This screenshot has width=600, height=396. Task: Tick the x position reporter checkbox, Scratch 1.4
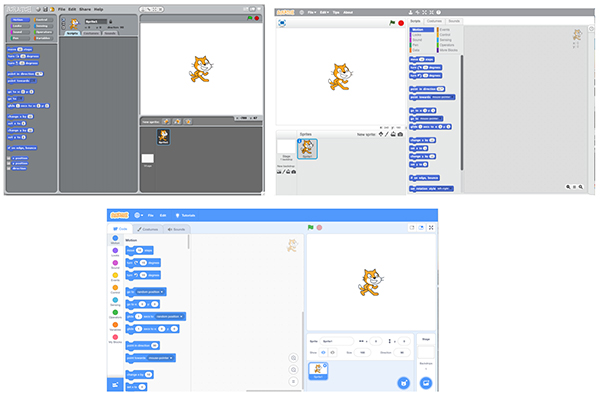(9, 158)
